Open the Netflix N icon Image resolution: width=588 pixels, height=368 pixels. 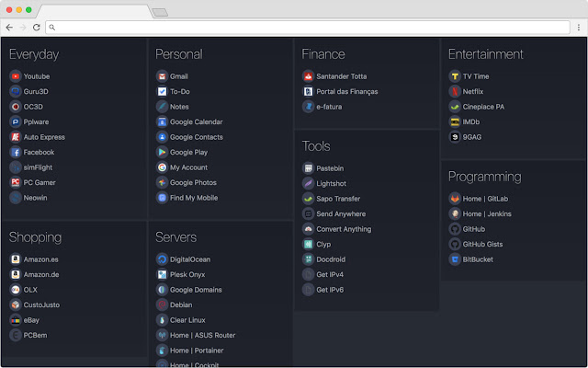[455, 91]
